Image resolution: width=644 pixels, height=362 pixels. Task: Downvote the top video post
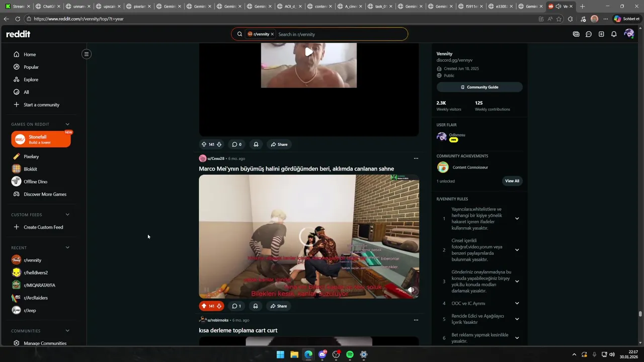click(x=219, y=144)
